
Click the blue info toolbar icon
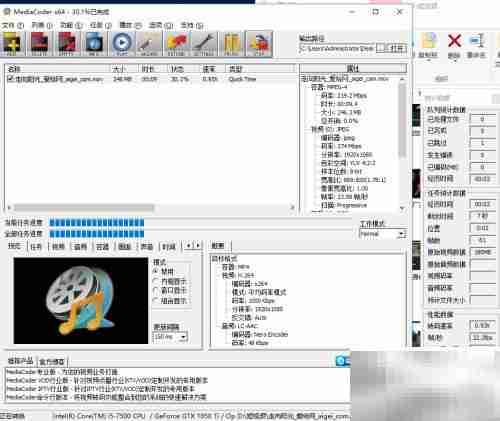(94, 44)
